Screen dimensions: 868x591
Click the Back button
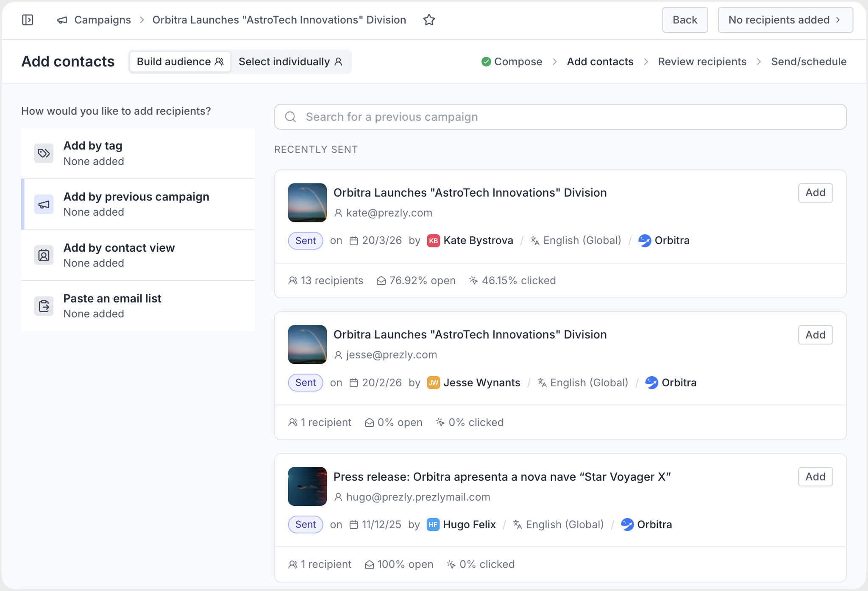pyautogui.click(x=685, y=20)
